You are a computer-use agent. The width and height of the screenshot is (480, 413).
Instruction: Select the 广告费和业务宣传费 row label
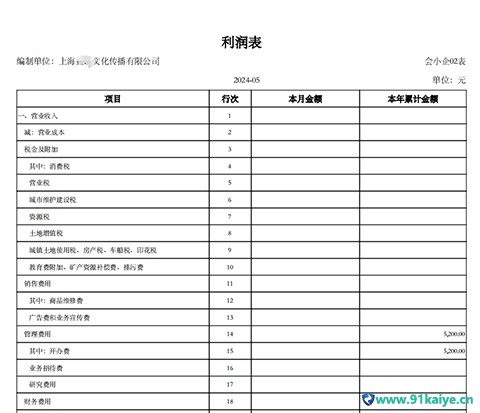tap(59, 318)
